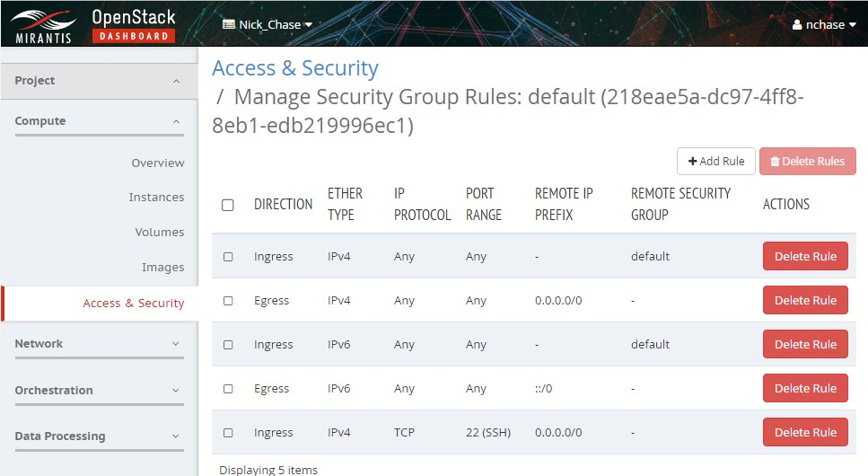Check the Ingress IPv4 Any rule checkbox
Screen dimensions: 868x476
tap(228, 257)
